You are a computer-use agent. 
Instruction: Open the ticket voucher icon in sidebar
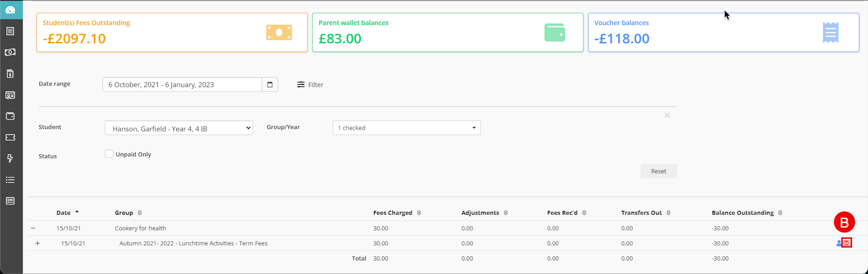pyautogui.click(x=11, y=138)
